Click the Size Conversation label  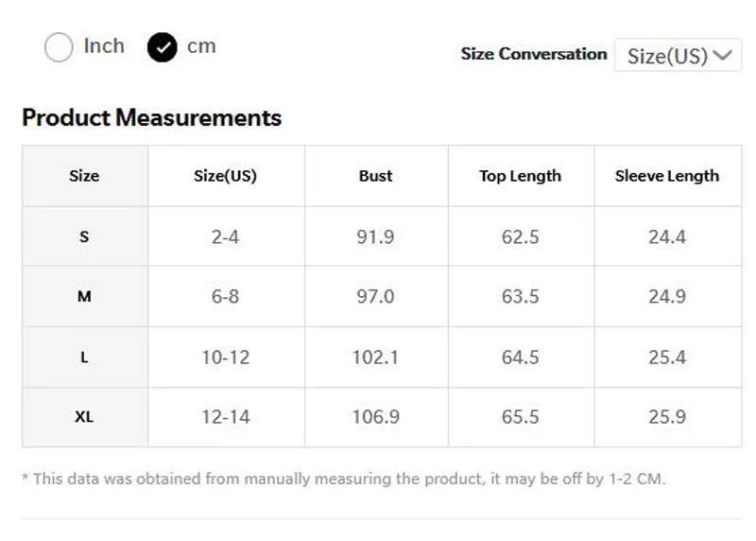pos(533,54)
